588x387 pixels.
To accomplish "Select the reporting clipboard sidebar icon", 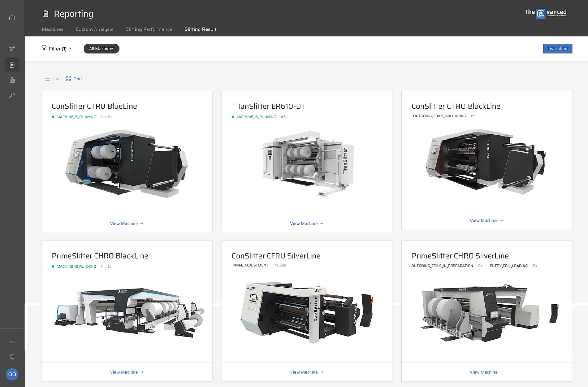I will 12,64.
